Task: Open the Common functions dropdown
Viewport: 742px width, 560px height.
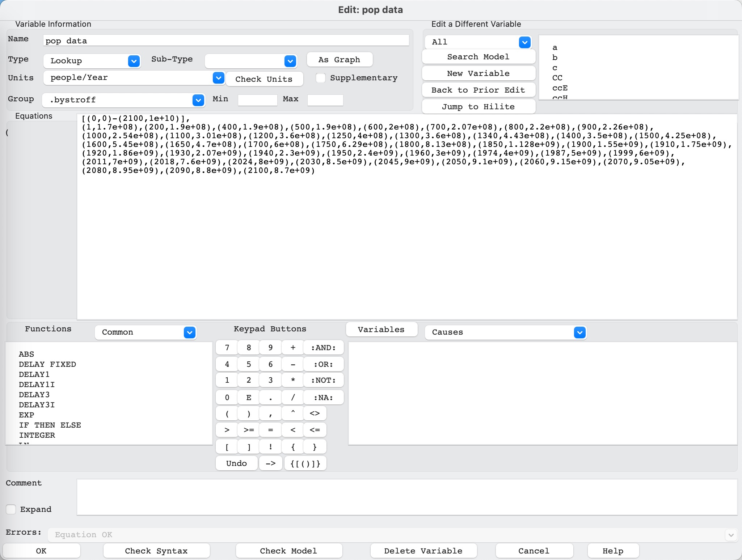Action: pos(146,332)
